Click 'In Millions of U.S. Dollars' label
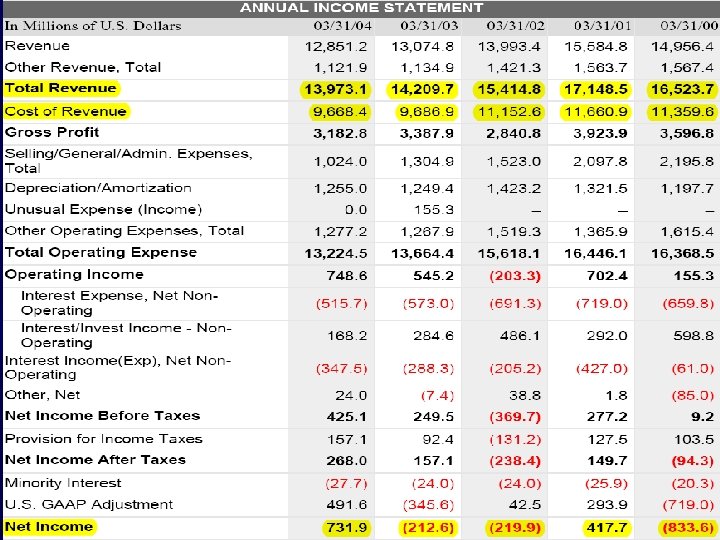Image resolution: width=720 pixels, height=540 pixels. click(93, 26)
